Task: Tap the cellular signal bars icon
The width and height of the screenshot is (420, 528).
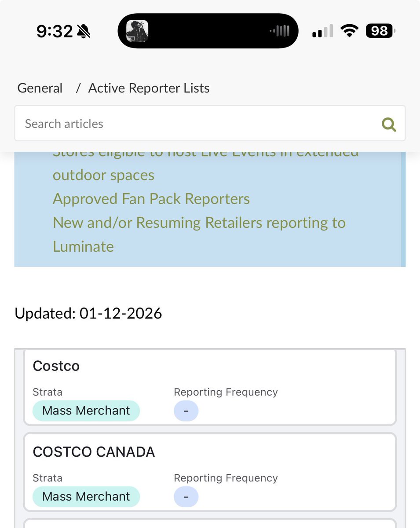Action: 322,31
